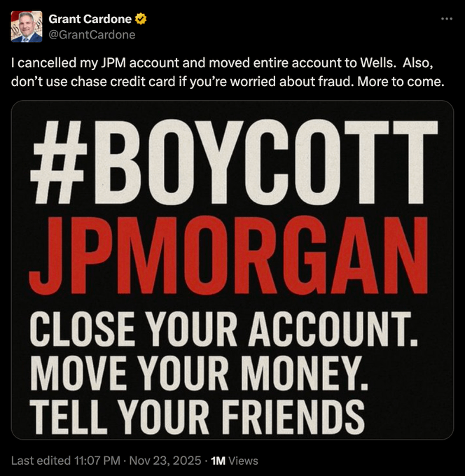This screenshot has width=465, height=476.
Task: Click the gold verified badge
Action: (x=141, y=19)
